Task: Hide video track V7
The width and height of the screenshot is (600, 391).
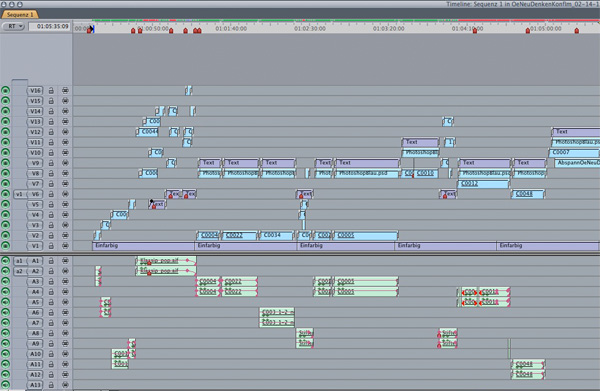Action: (5, 184)
